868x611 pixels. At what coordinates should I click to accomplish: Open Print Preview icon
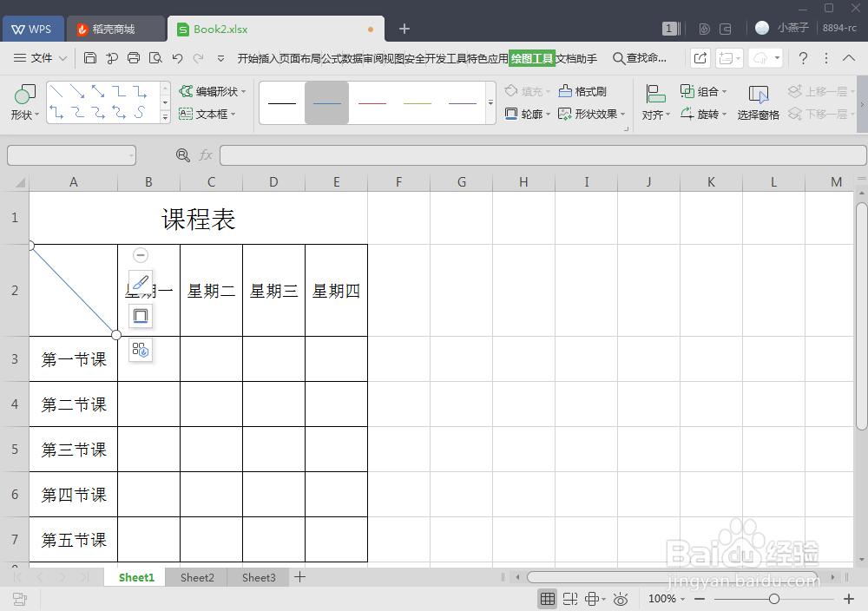(155, 57)
